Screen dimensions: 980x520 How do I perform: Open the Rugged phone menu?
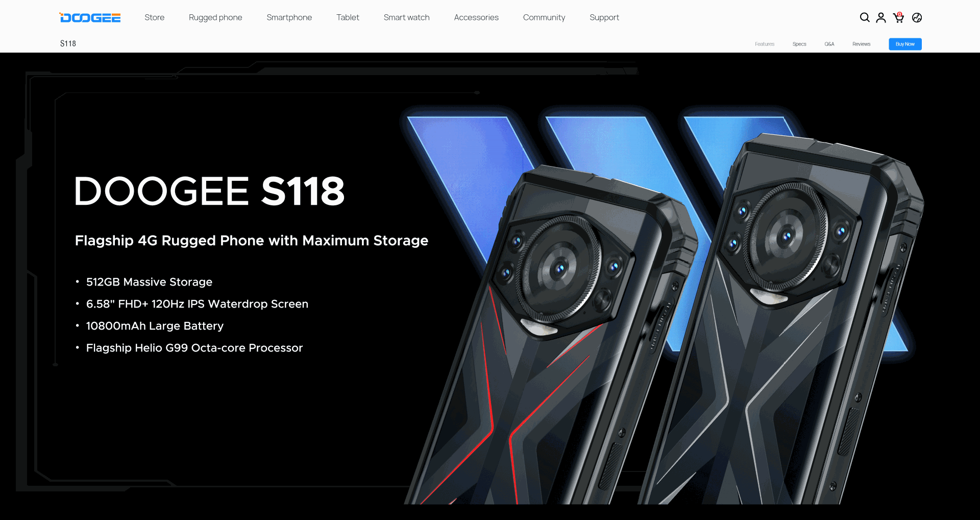point(215,17)
